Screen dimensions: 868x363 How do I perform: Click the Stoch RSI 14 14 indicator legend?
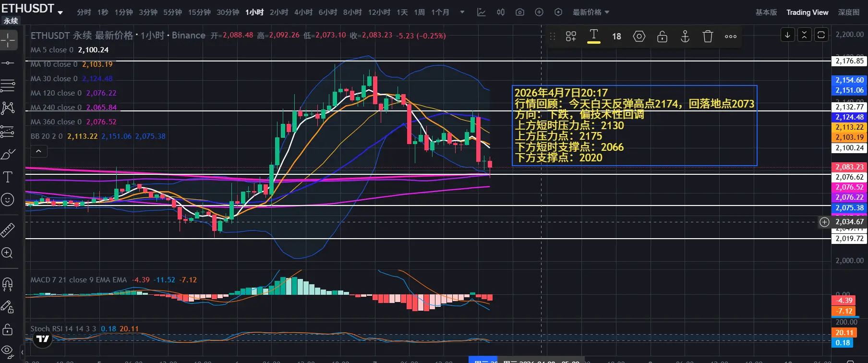pos(84,329)
